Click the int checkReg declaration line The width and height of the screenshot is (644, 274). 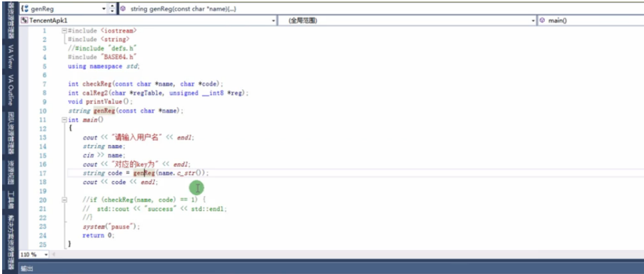145,84
